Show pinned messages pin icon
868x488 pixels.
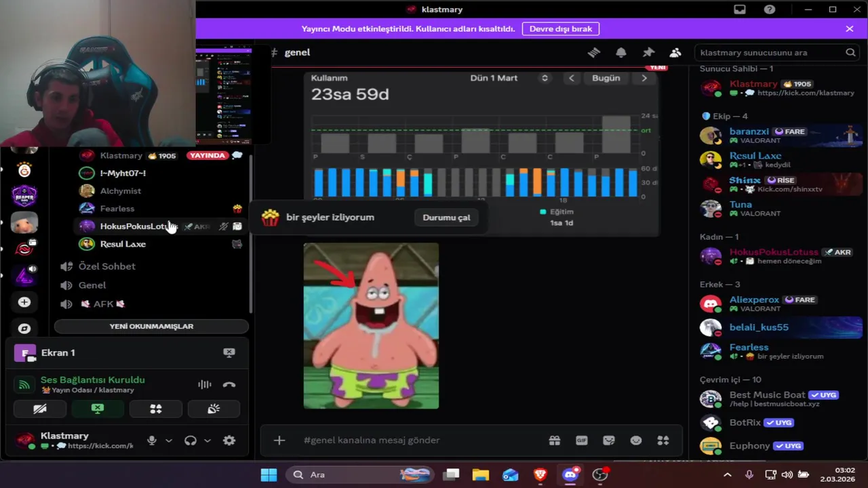point(648,52)
